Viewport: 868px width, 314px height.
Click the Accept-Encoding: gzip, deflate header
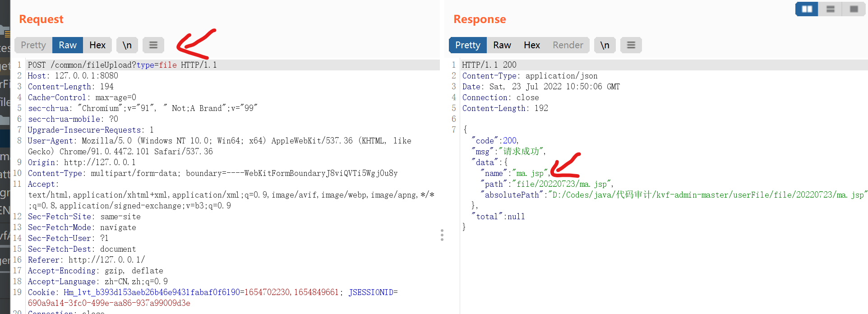click(96, 271)
